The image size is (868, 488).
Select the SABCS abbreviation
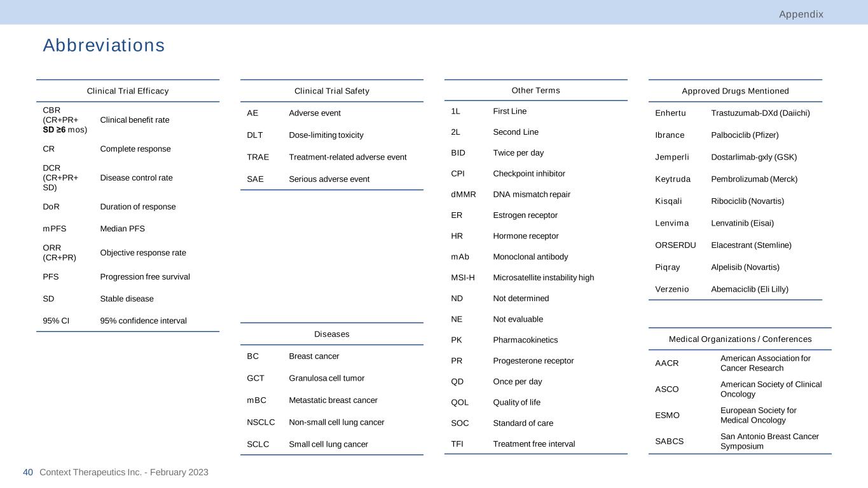pyautogui.click(x=670, y=441)
